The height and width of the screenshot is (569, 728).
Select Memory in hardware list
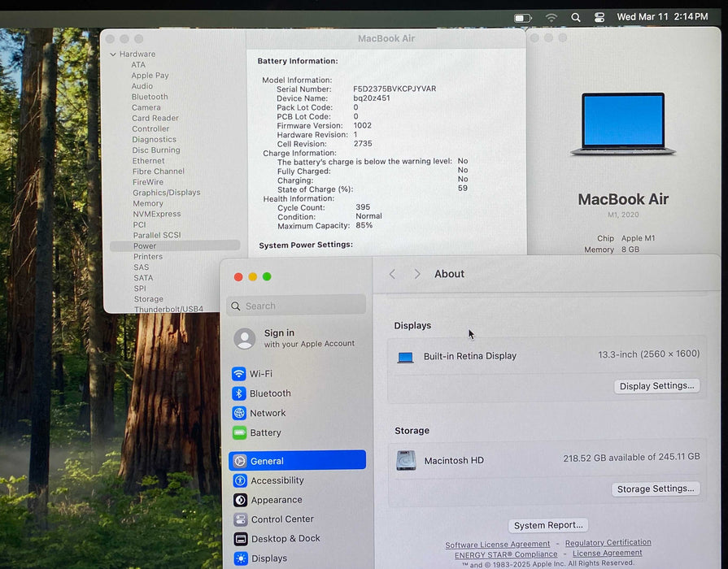tap(148, 203)
